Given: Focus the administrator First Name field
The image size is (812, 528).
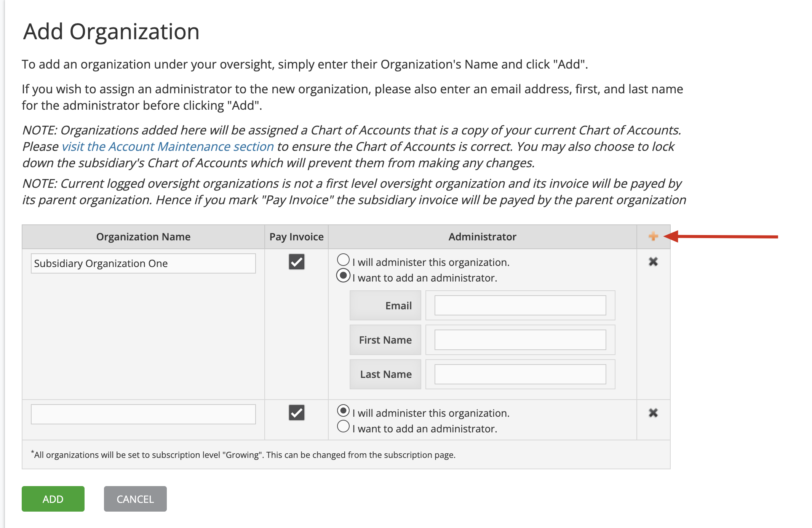Looking at the screenshot, I should [x=520, y=340].
